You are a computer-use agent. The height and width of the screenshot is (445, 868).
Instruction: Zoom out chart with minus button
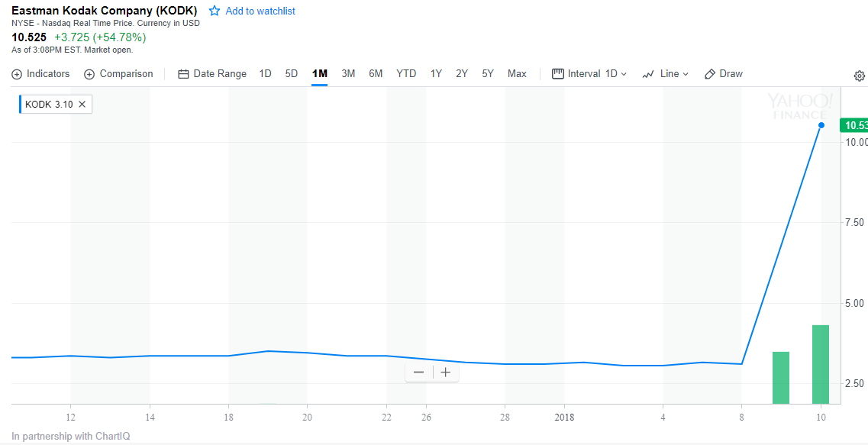(x=418, y=372)
